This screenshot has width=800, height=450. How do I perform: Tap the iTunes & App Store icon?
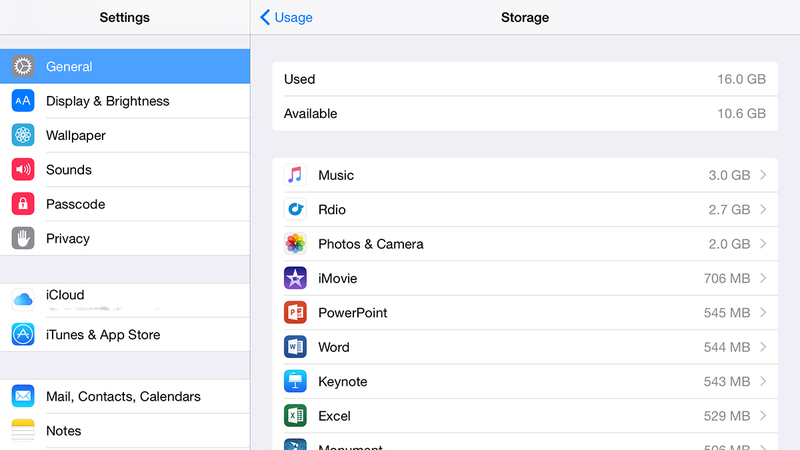(23, 334)
